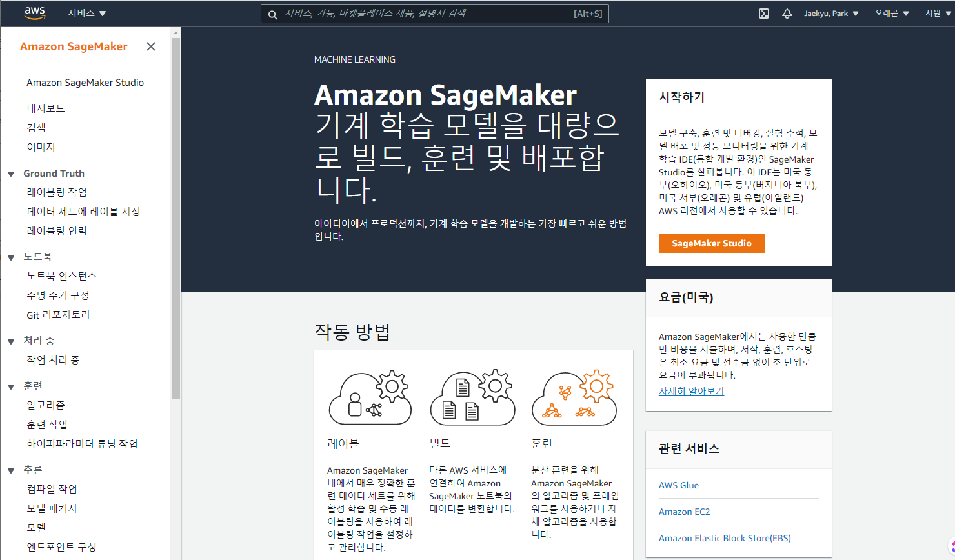This screenshot has width=955, height=560.
Task: Open the 자세히 알아보기 pricing link
Action: (x=691, y=391)
